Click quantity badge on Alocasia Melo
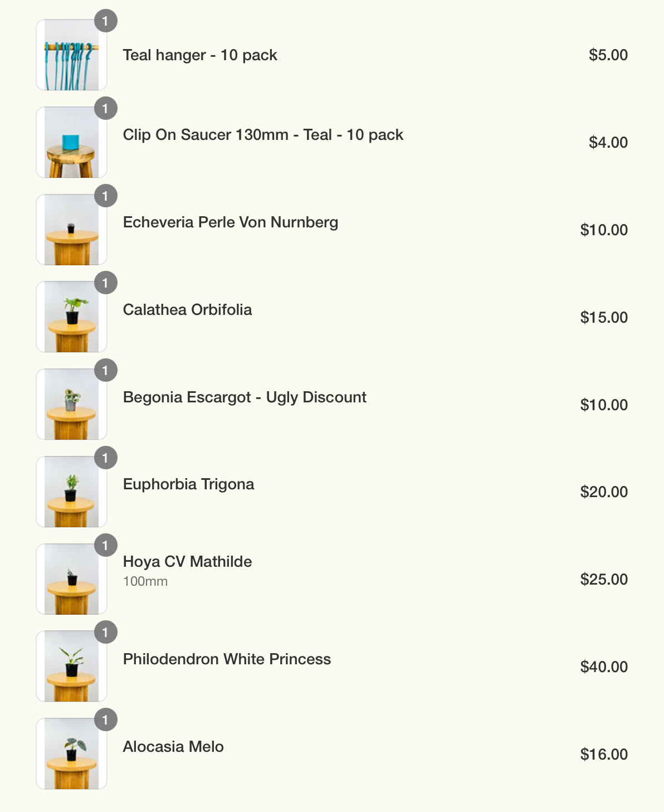 [105, 720]
